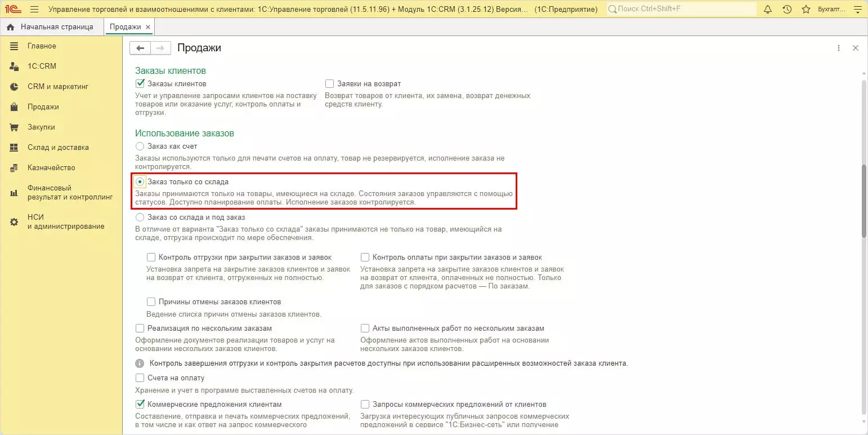
Task: Enable the Счета на оплату checkbox
Action: pos(140,378)
